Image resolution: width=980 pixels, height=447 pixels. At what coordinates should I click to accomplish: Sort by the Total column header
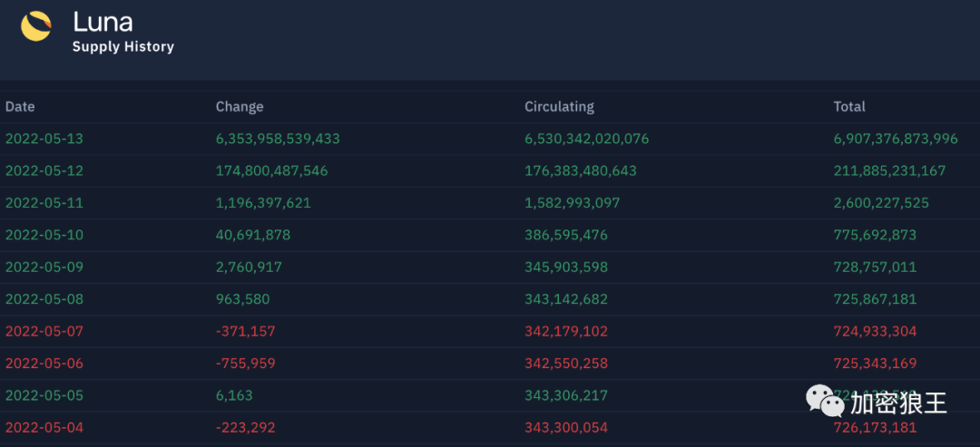tap(849, 107)
